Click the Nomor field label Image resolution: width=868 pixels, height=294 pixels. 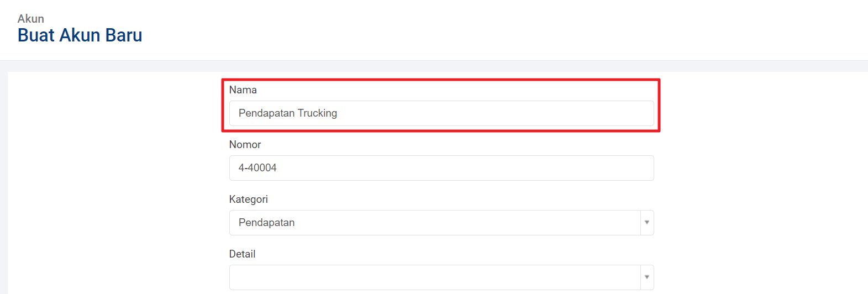coord(245,145)
